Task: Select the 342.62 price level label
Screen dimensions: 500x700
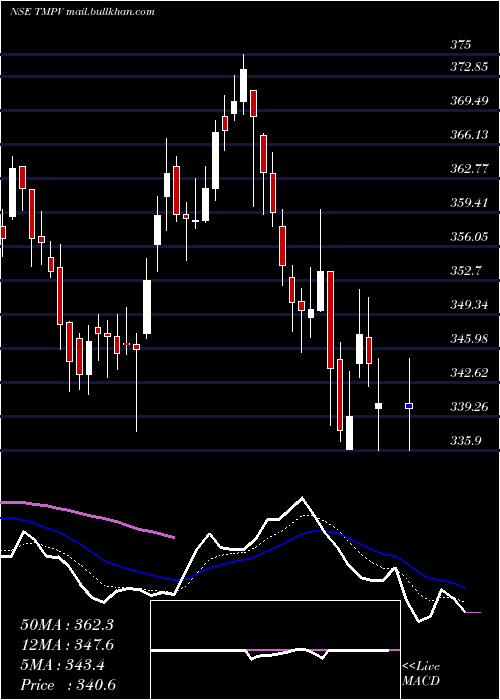Action: point(469,372)
